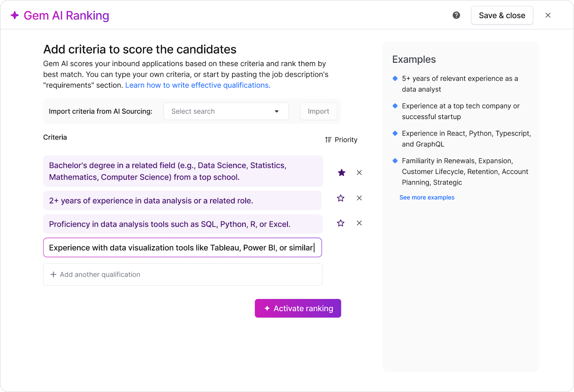Viewport: 574px width, 392px height.
Task: Unstar the Bachelor's degree criterion
Action: coord(342,173)
